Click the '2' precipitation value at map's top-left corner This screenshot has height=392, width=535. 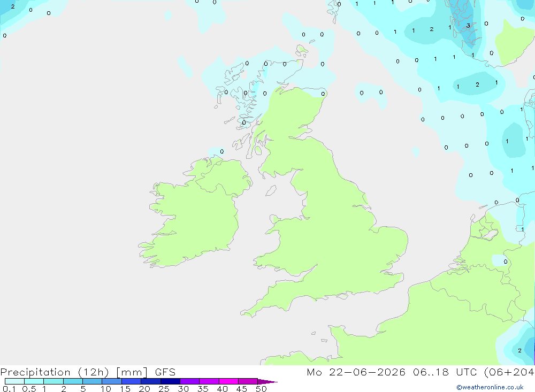[13, 6]
